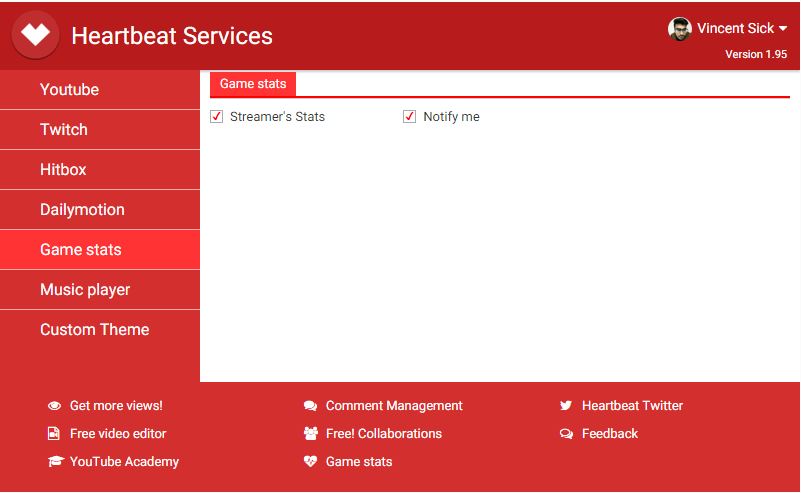Select Dailymotion in the sidebar
The image size is (801, 493).
[100, 209]
